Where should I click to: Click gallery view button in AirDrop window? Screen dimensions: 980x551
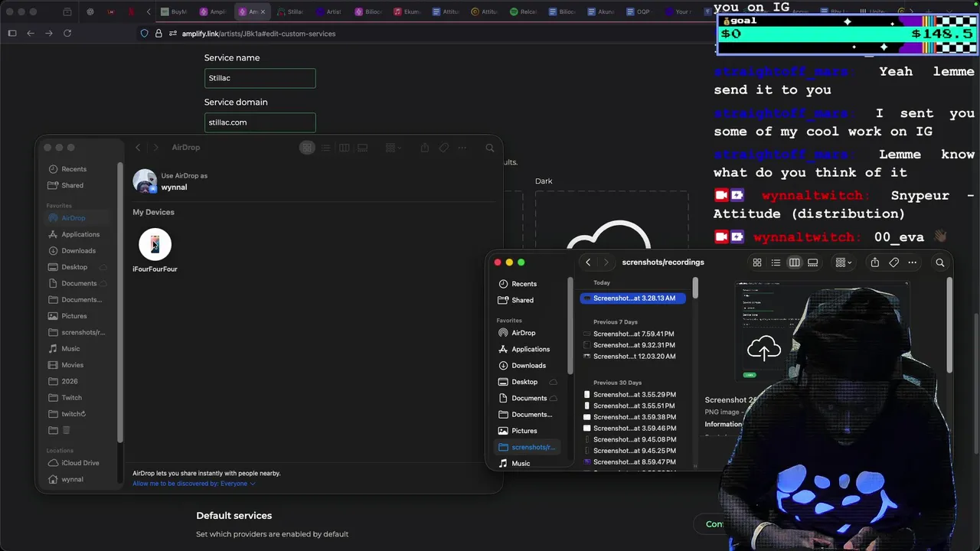click(x=363, y=148)
